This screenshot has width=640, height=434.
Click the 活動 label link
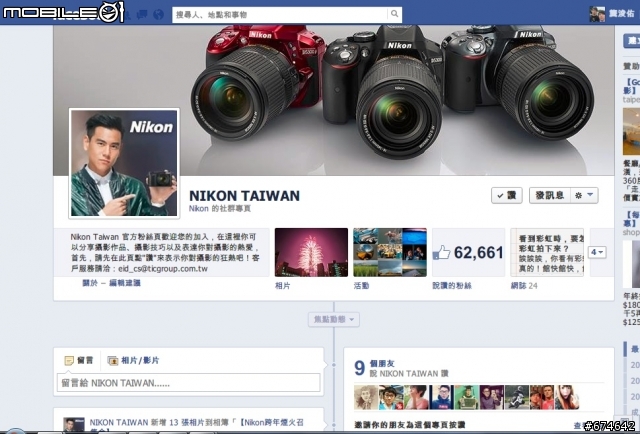(x=361, y=286)
